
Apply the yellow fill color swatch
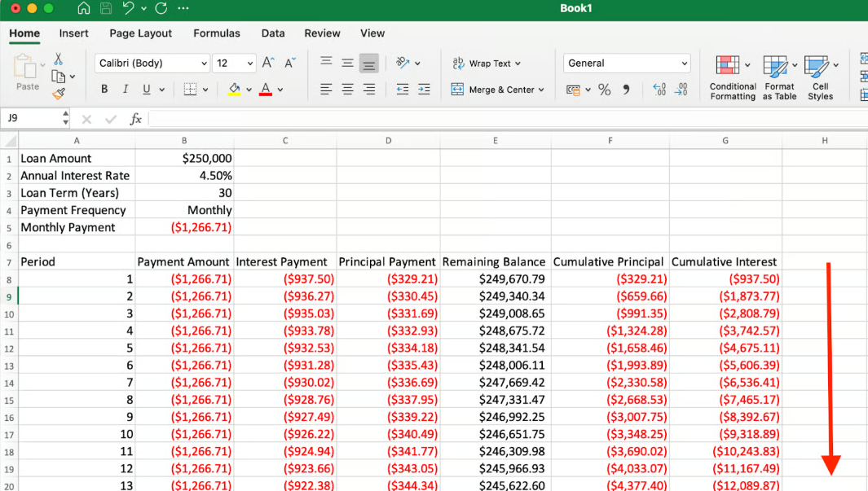(234, 90)
